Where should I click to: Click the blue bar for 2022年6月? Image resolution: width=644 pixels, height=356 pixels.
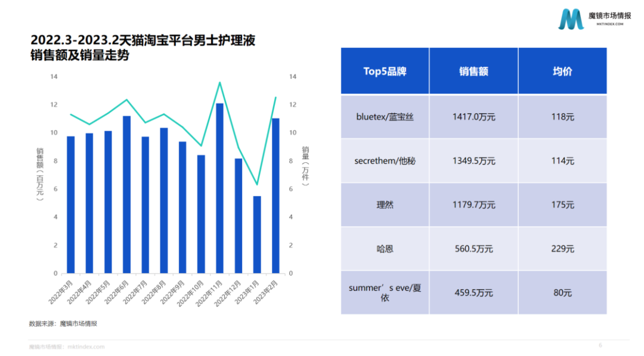tap(126, 194)
